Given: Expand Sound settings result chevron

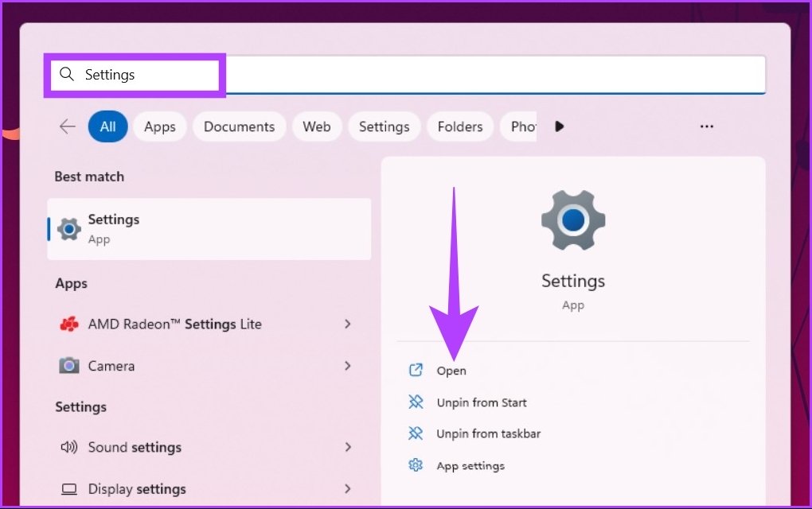Looking at the screenshot, I should coord(348,447).
